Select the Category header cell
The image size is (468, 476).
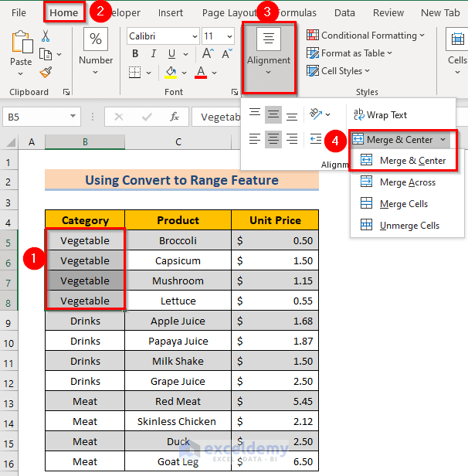[85, 220]
